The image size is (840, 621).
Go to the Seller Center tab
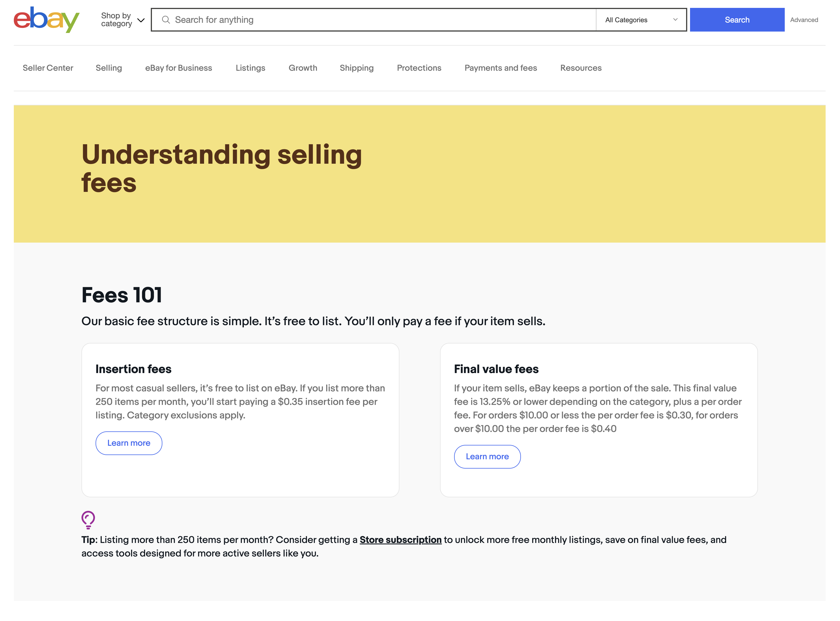[48, 68]
